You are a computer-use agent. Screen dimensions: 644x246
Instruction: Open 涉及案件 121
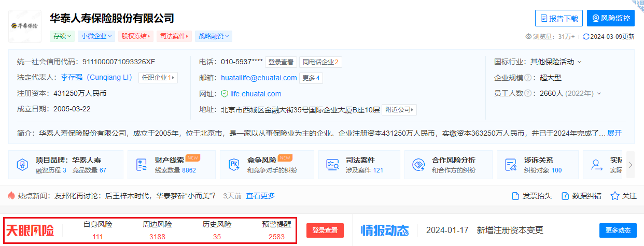(365, 170)
